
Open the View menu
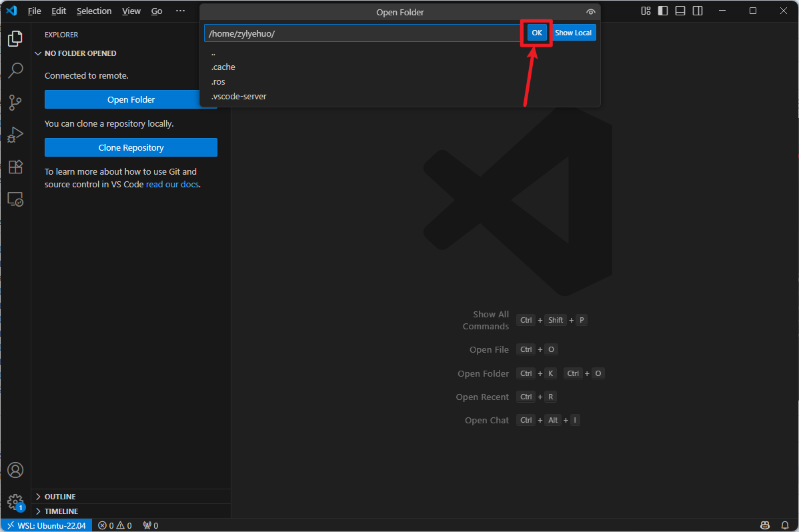tap(131, 11)
